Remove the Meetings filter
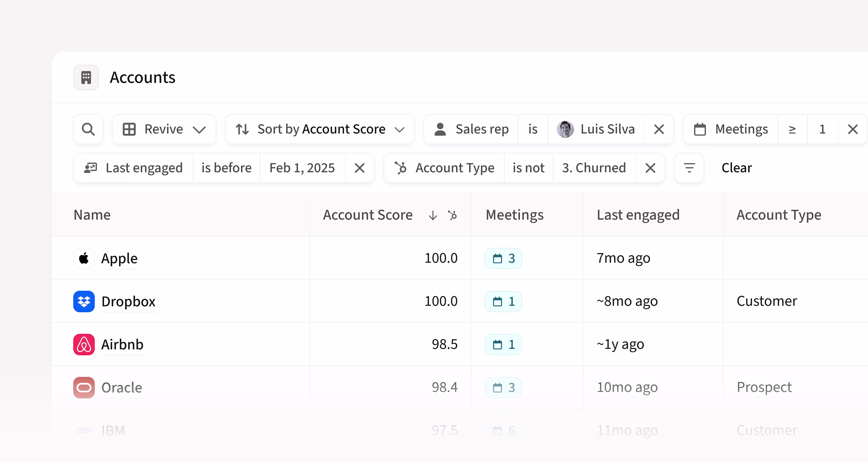 pyautogui.click(x=852, y=129)
